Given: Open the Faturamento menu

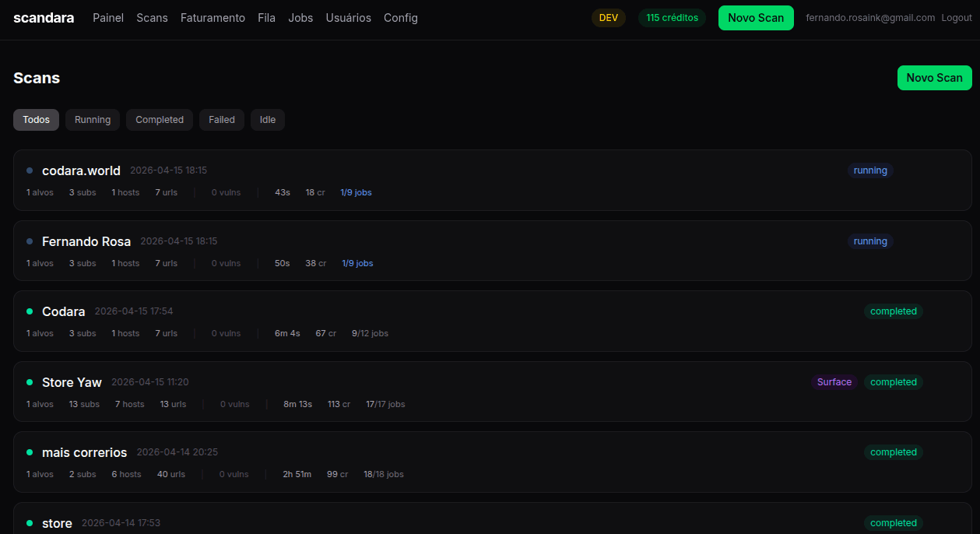Looking at the screenshot, I should click(213, 18).
